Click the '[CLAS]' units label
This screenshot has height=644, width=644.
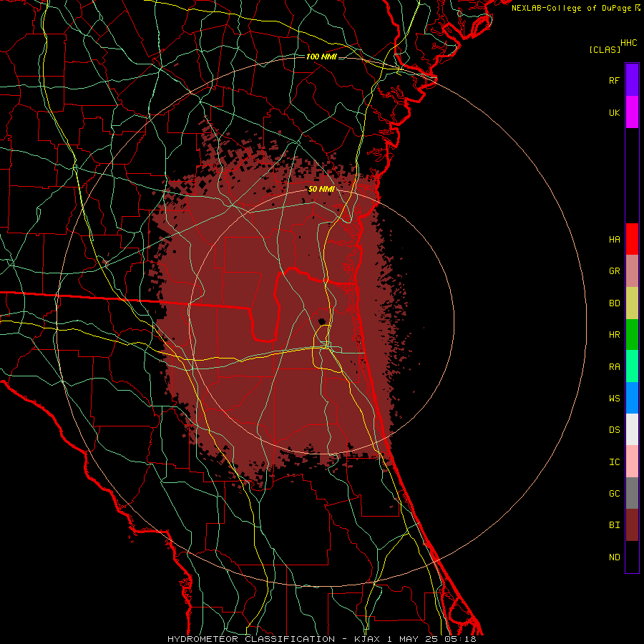[x=605, y=49]
